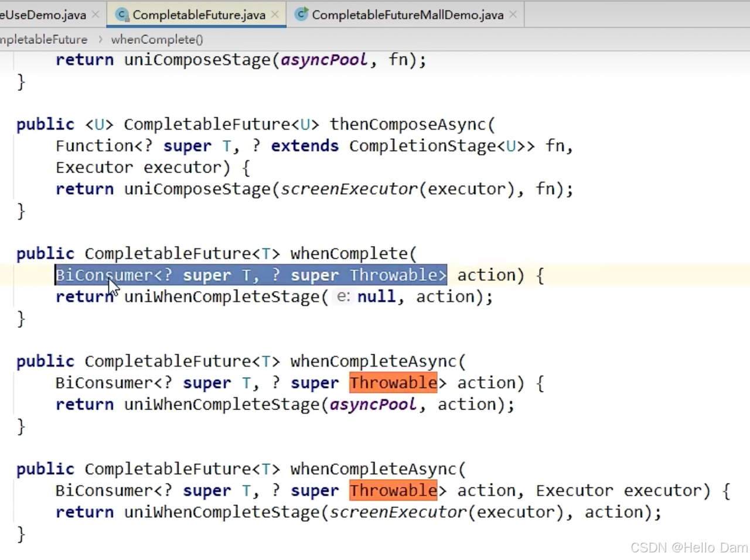Click the null argument in uniWhenCompleteStage
The height and width of the screenshot is (560, 750).
point(376,296)
